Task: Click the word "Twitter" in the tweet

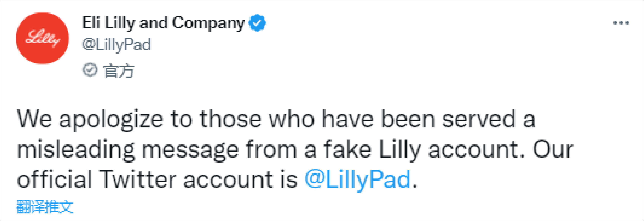Action: point(138,179)
